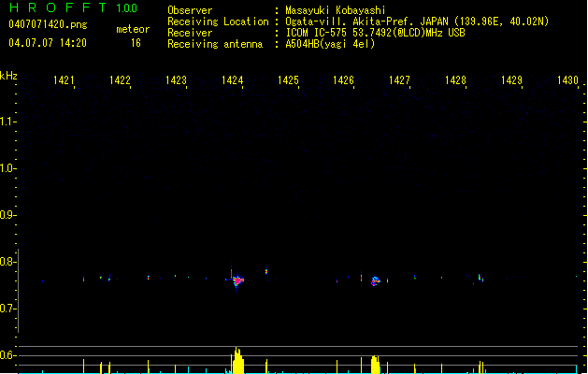Viewport: 588px width, 374px height.
Task: Click the 0.7 kHz frequency axis label
Action: pos(7,309)
